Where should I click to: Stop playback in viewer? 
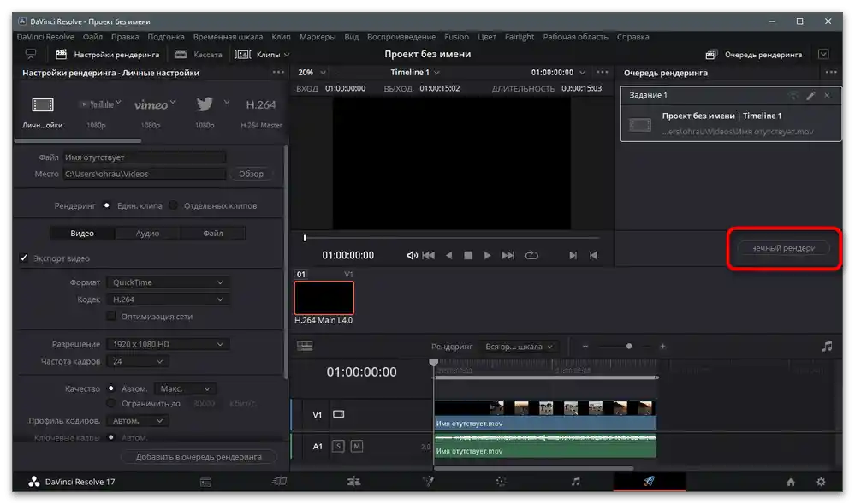[x=468, y=255]
